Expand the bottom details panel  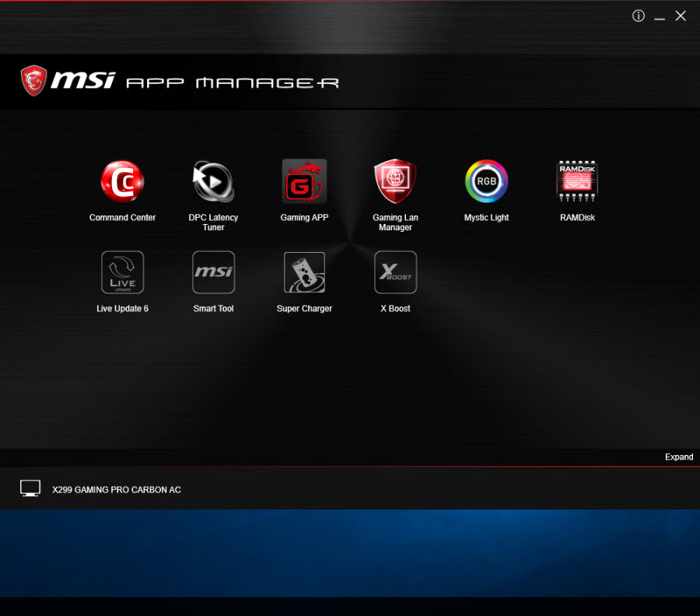[678, 457]
